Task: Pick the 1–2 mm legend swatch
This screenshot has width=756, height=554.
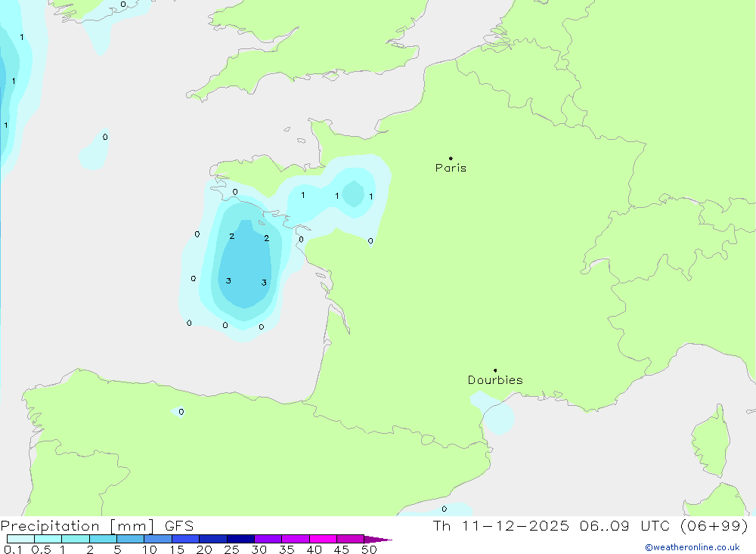Action: click(x=76, y=539)
